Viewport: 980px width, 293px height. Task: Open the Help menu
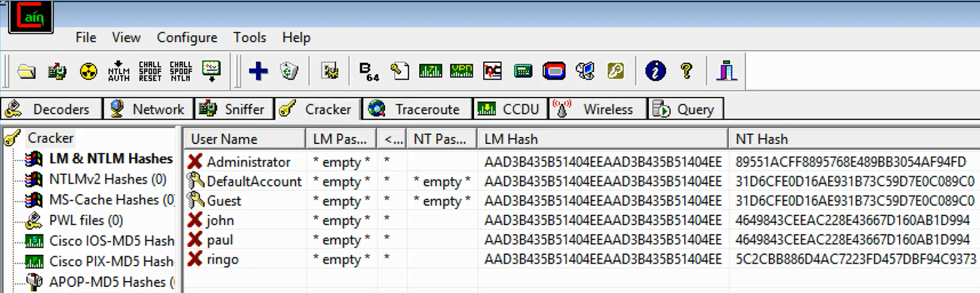click(x=296, y=37)
